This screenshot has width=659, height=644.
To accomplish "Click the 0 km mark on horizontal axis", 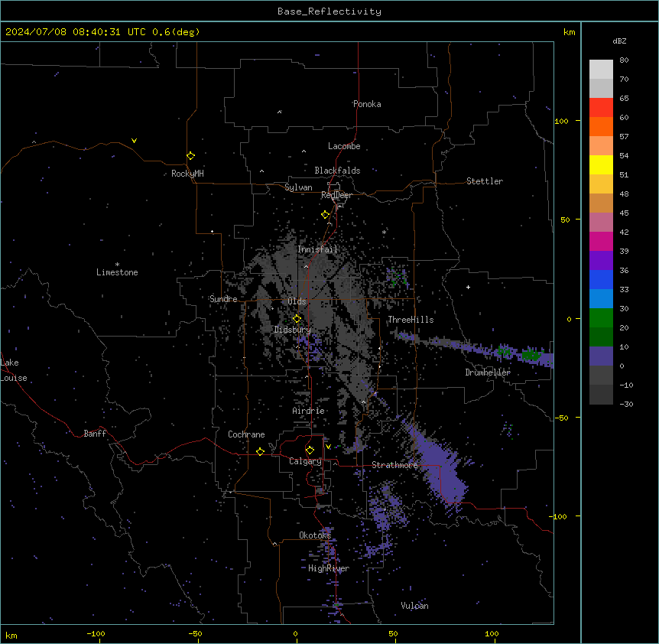I will click(295, 633).
